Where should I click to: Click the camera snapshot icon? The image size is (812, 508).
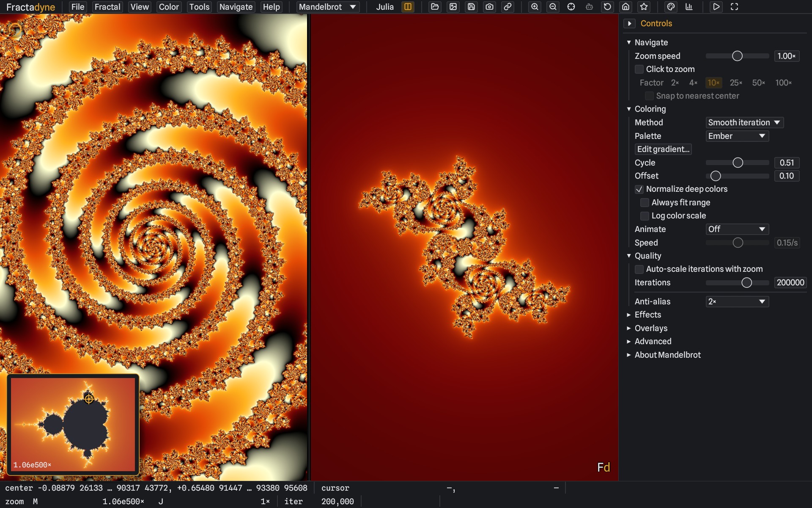(x=489, y=7)
